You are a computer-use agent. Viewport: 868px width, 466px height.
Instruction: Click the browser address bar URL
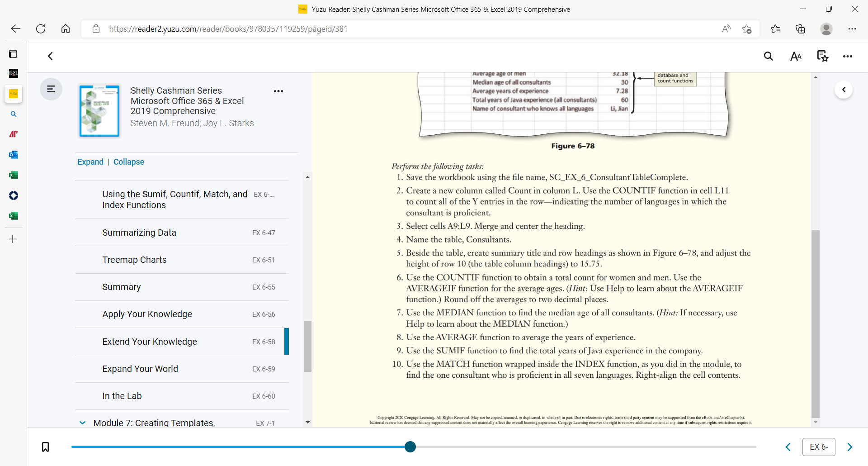click(228, 29)
